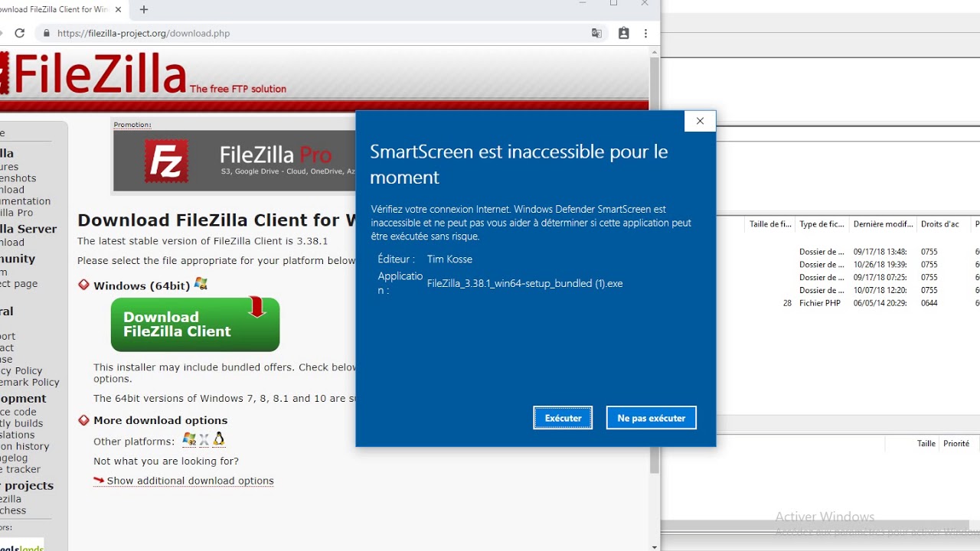Click the Windows flag icon beside Windows (64bit)
The height and width of the screenshot is (551, 980).
[x=201, y=284]
